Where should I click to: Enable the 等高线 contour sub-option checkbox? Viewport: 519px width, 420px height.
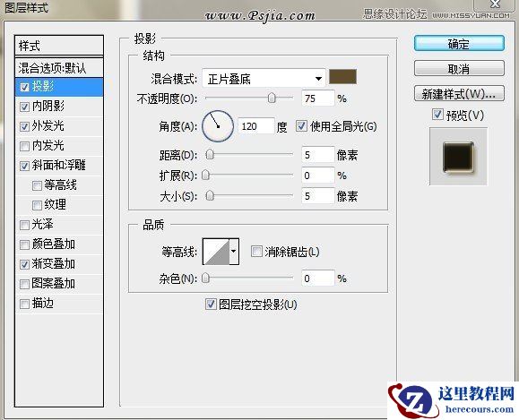tap(37, 185)
